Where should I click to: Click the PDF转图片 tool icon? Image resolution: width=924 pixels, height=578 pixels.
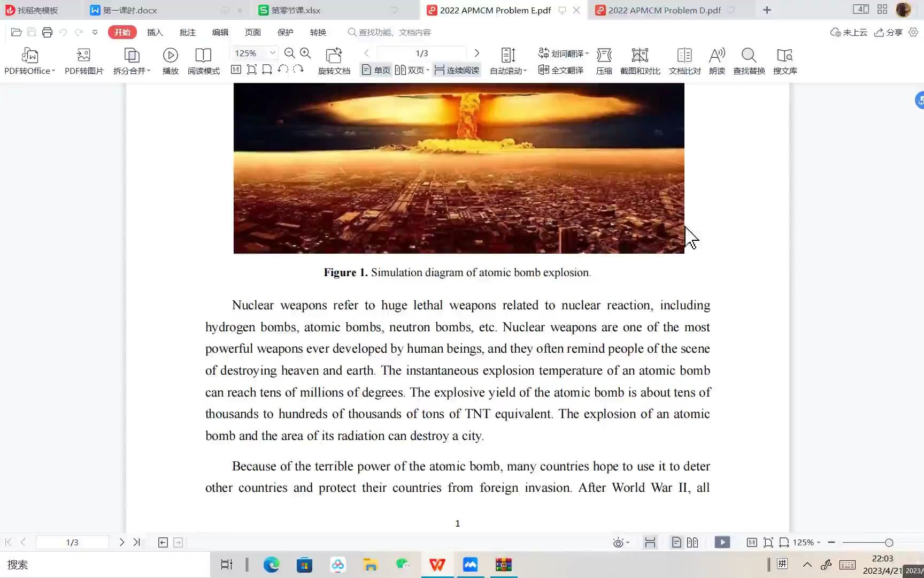[x=84, y=61]
